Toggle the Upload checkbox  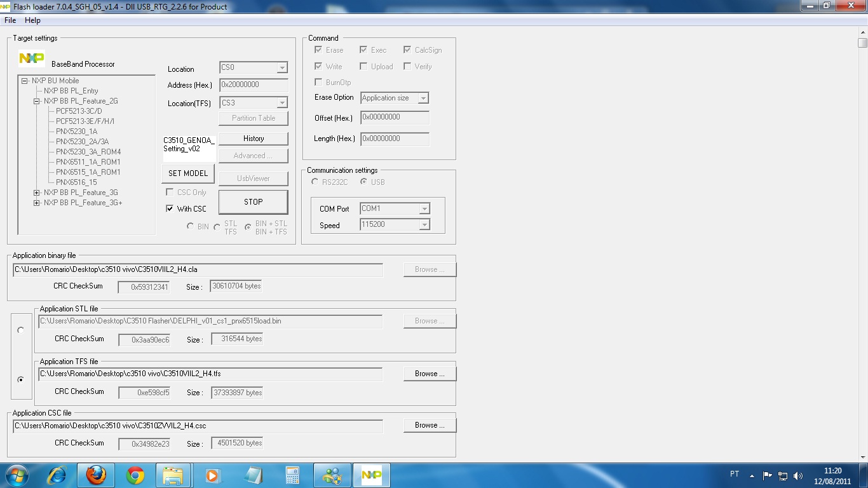[x=363, y=66]
